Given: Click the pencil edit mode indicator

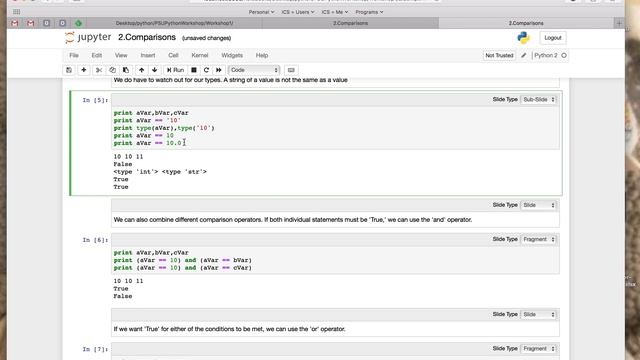Looking at the screenshot, I should pos(524,56).
